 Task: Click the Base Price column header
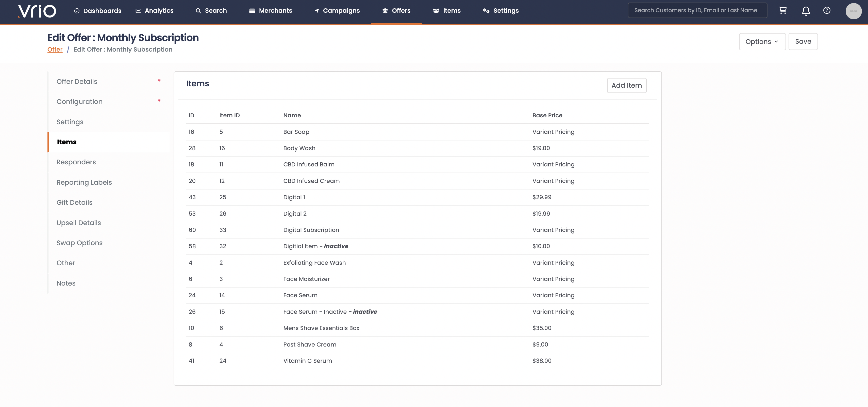547,115
